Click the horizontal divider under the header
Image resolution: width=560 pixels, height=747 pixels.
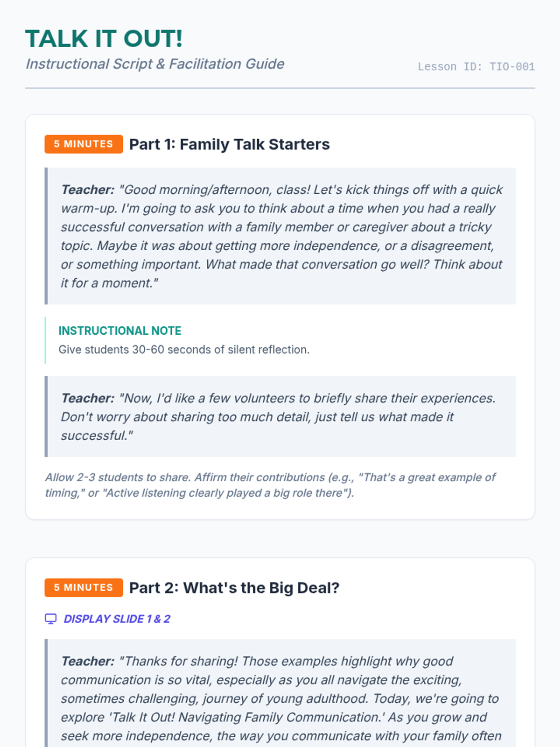[x=280, y=88]
